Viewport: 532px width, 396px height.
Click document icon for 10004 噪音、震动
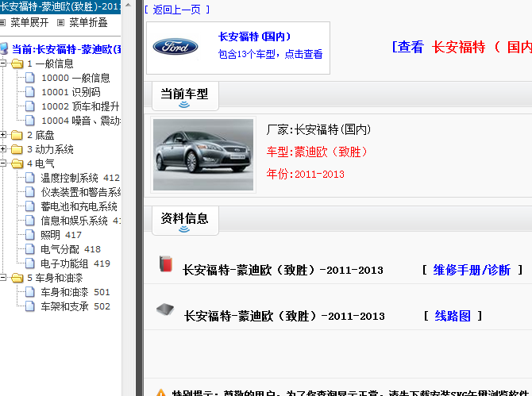(30, 121)
